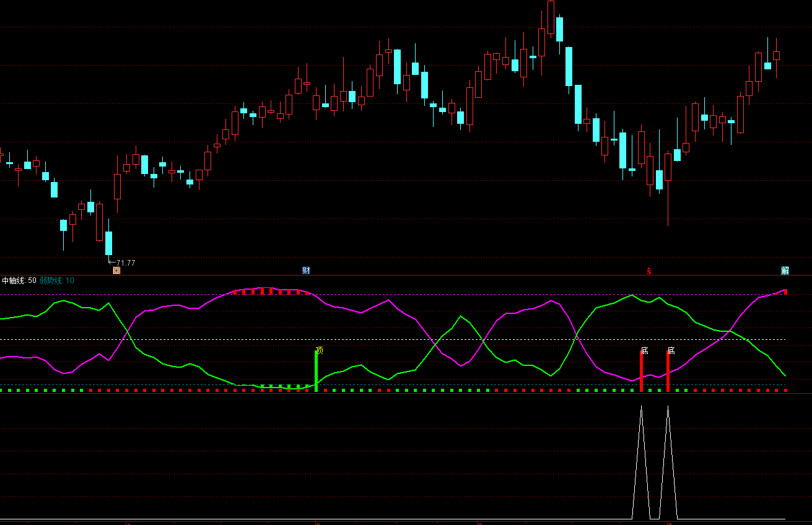Select the second 底 bottom signal label
Viewport: 812px width, 525px height.
(671, 350)
